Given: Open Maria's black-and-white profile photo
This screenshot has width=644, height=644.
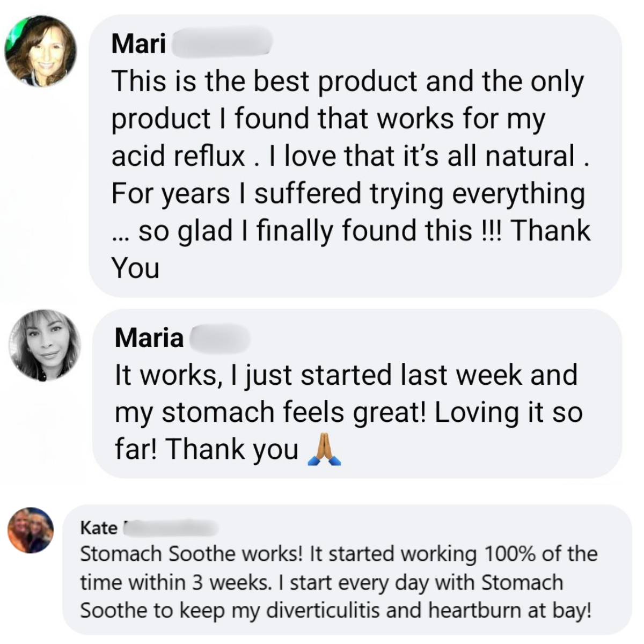Looking at the screenshot, I should [45, 345].
